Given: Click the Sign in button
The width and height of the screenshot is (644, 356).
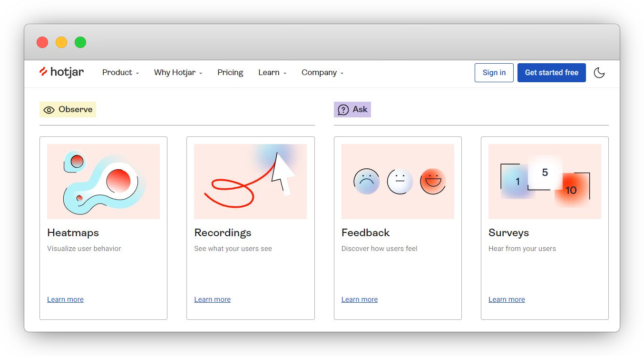Looking at the screenshot, I should [494, 73].
